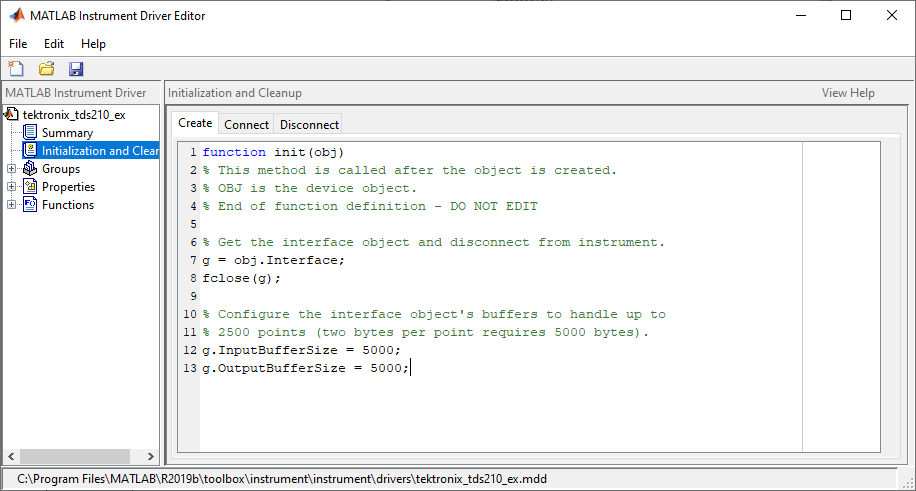
Task: Switch to the Connect tab
Action: 246,125
